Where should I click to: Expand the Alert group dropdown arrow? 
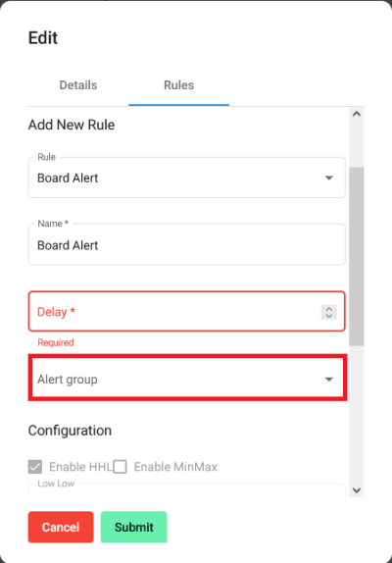pyautogui.click(x=329, y=380)
